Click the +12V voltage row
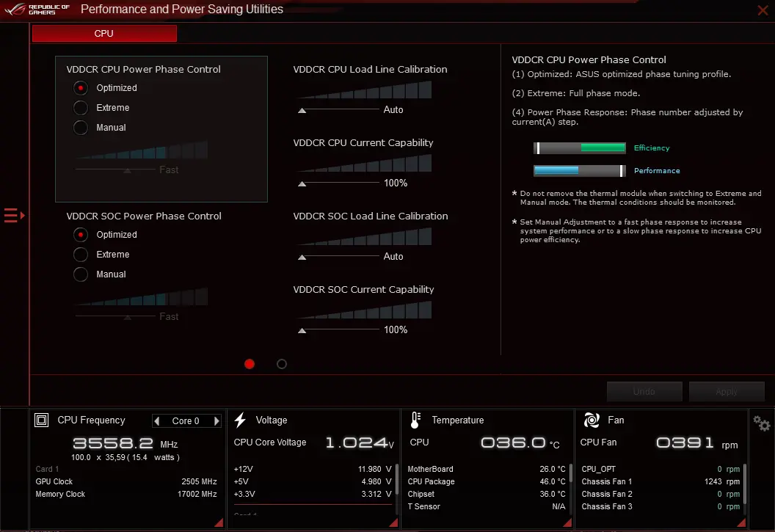 (313, 470)
